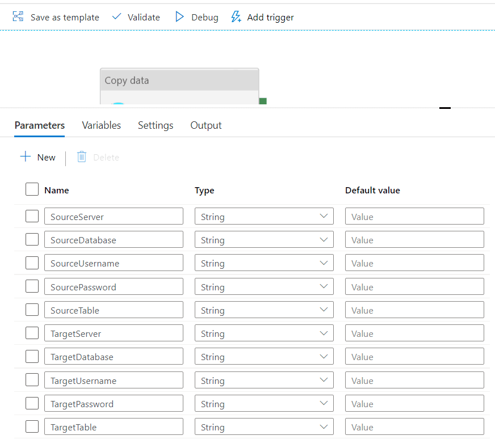Click the Save as template icon
Screen dimensions: 495x448
pyautogui.click(x=19, y=16)
